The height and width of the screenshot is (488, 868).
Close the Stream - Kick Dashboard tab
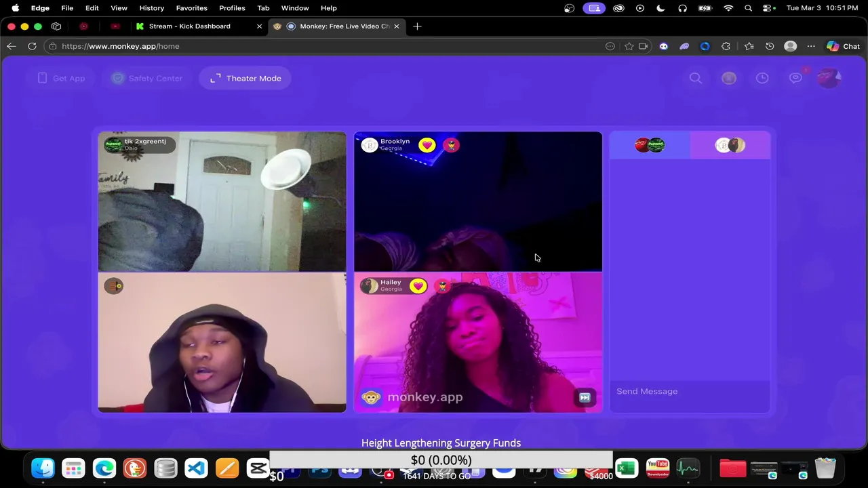point(259,26)
